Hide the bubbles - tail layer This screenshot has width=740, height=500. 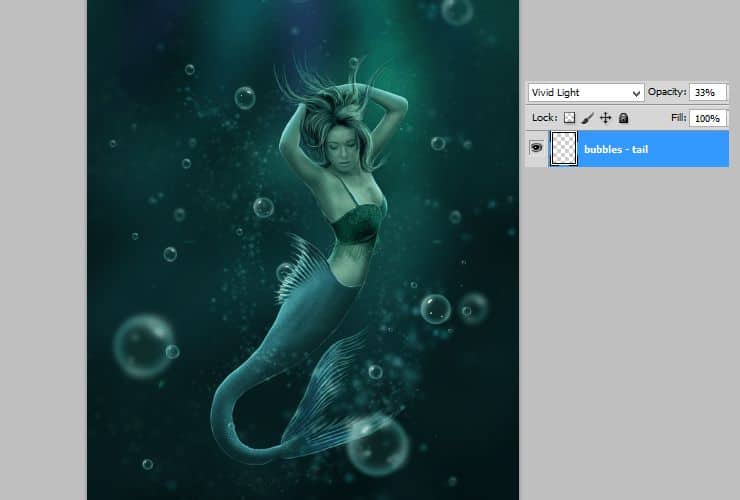point(536,148)
